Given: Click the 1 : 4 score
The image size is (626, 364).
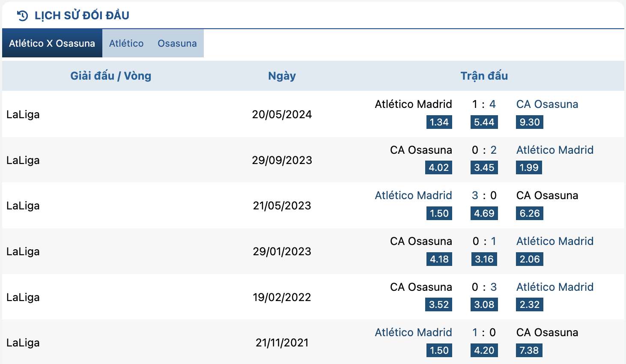Looking at the screenshot, I should [484, 104].
